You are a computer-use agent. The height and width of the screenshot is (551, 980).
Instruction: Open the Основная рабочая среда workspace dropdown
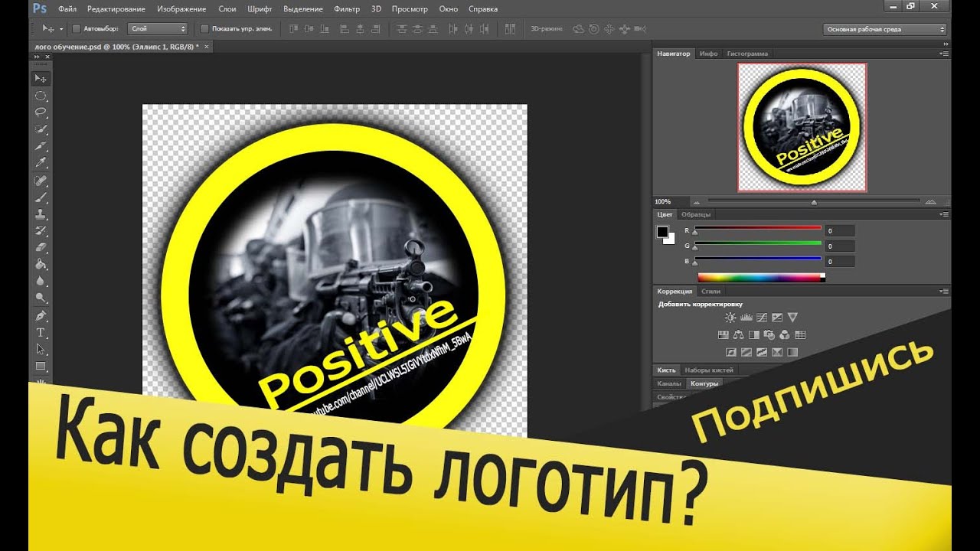886,29
